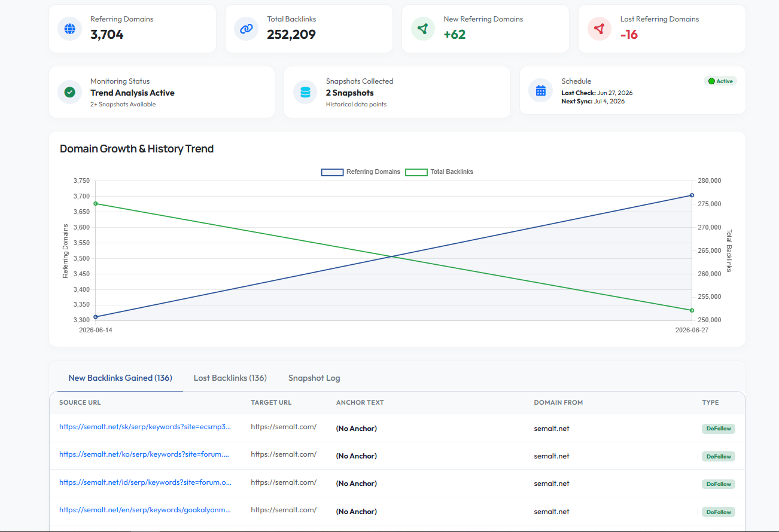Click Referring Domains data point at 2026-06-27
This screenshot has height=532, width=779.
coord(692,195)
